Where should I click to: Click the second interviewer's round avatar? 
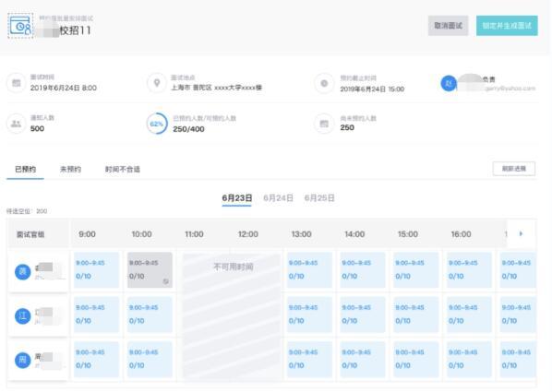coord(23,316)
